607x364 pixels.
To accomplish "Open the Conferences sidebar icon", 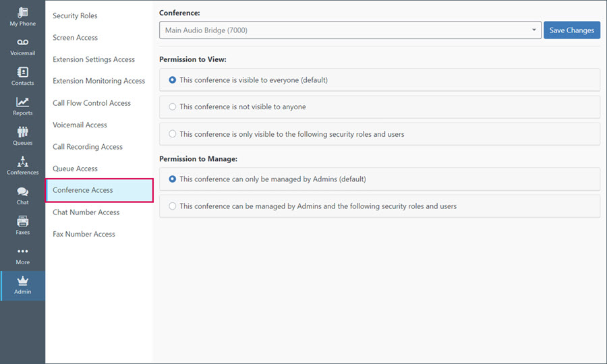I will (22, 161).
